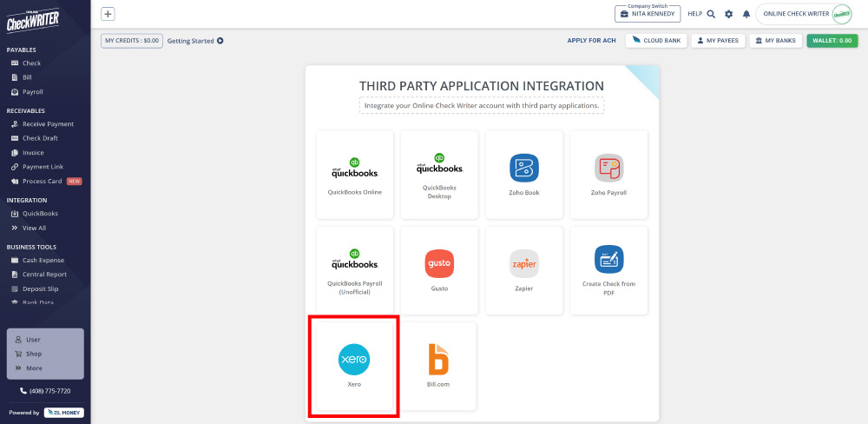The width and height of the screenshot is (868, 424).
Task: Open the Company Switch Nita Kennedy selector
Action: pos(648,14)
